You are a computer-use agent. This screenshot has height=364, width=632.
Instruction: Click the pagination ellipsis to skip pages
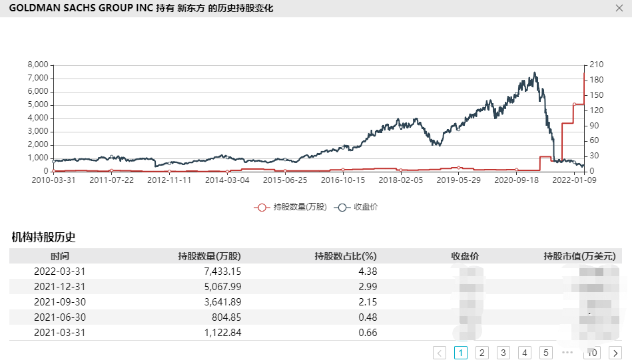click(567, 353)
